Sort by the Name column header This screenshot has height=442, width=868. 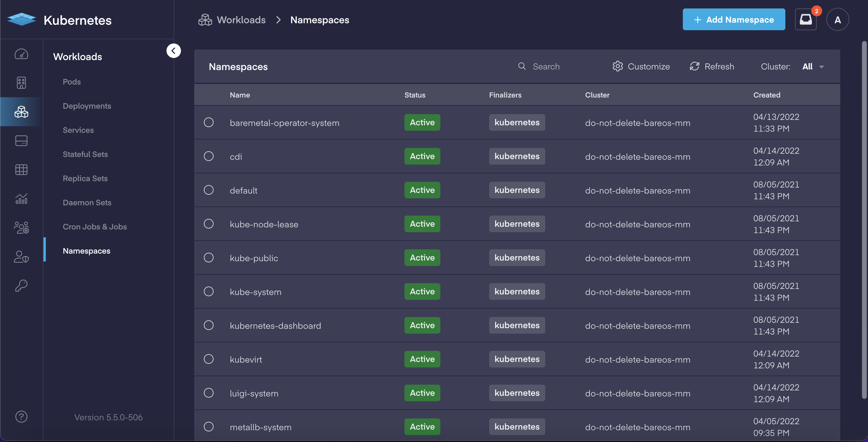click(x=239, y=95)
